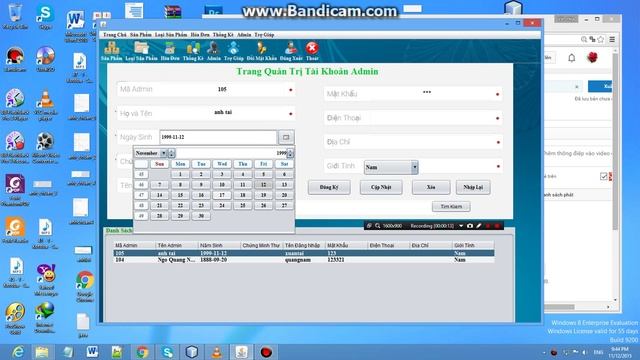Click the Bandicam pencil draw icon
The height and width of the screenshot is (360, 640).
(x=479, y=226)
